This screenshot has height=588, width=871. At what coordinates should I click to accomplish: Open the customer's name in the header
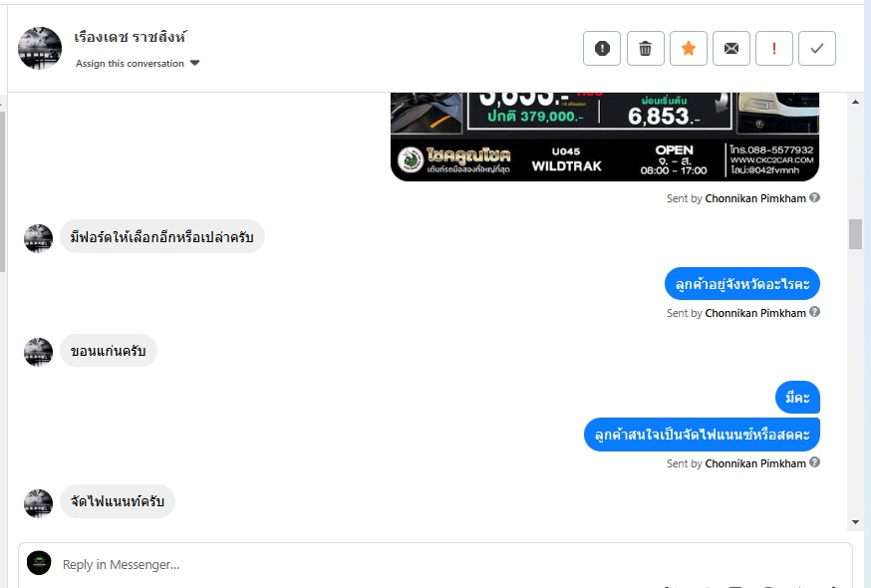[x=130, y=37]
